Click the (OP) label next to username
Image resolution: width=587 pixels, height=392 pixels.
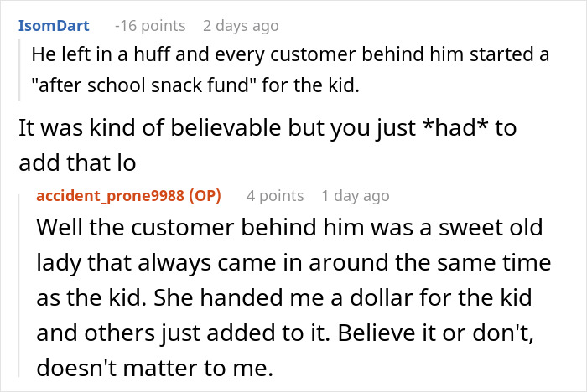204,195
